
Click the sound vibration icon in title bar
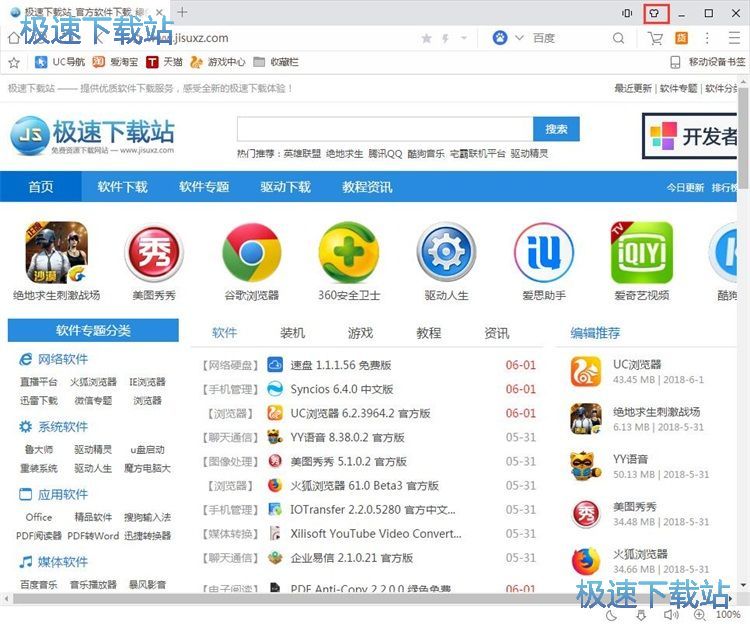click(627, 13)
